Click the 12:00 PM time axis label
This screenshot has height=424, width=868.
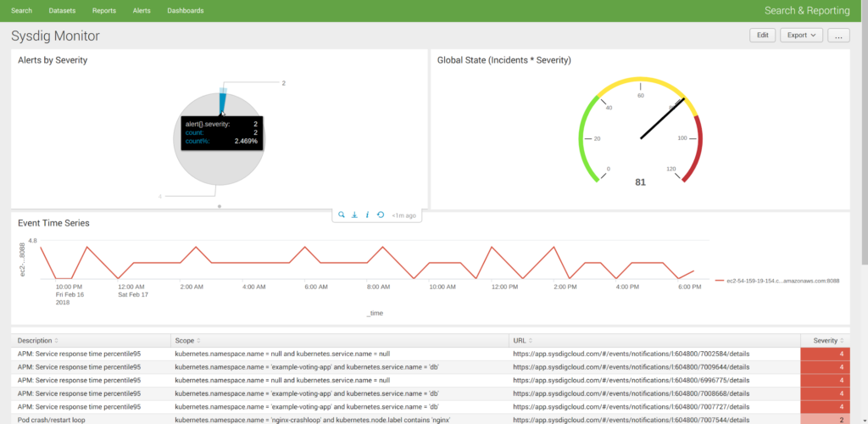click(505, 287)
